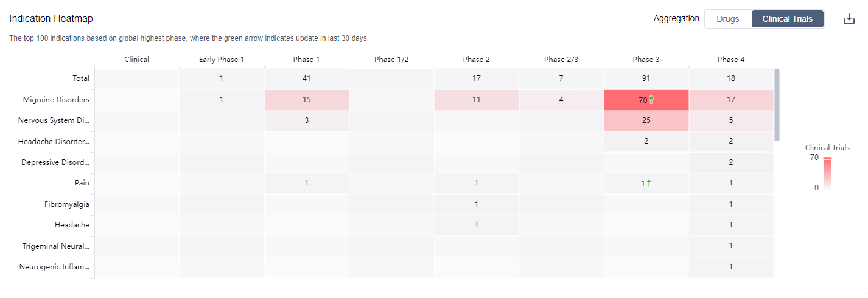This screenshot has height=298, width=868.
Task: Click the heatmap vertical scrollbar
Action: 777,105
